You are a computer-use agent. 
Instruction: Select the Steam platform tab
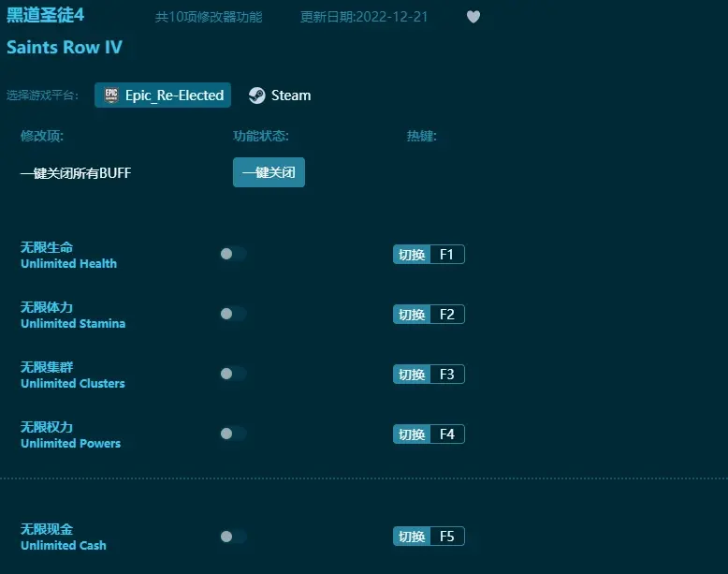point(280,96)
